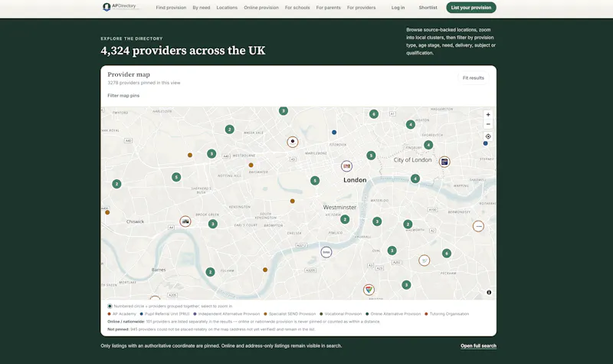The image size is (613, 364).
Task: Click orange-ringed pin with dash near Bermondsey
Action: coord(478,226)
